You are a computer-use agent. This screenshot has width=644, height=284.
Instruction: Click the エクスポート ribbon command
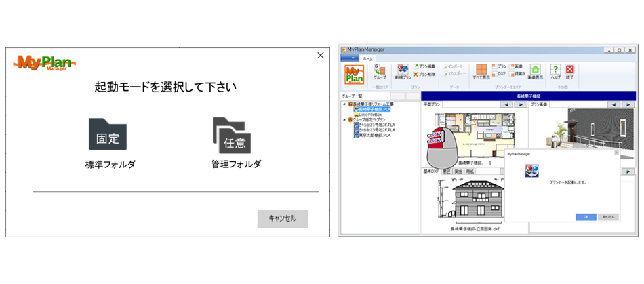click(455, 74)
